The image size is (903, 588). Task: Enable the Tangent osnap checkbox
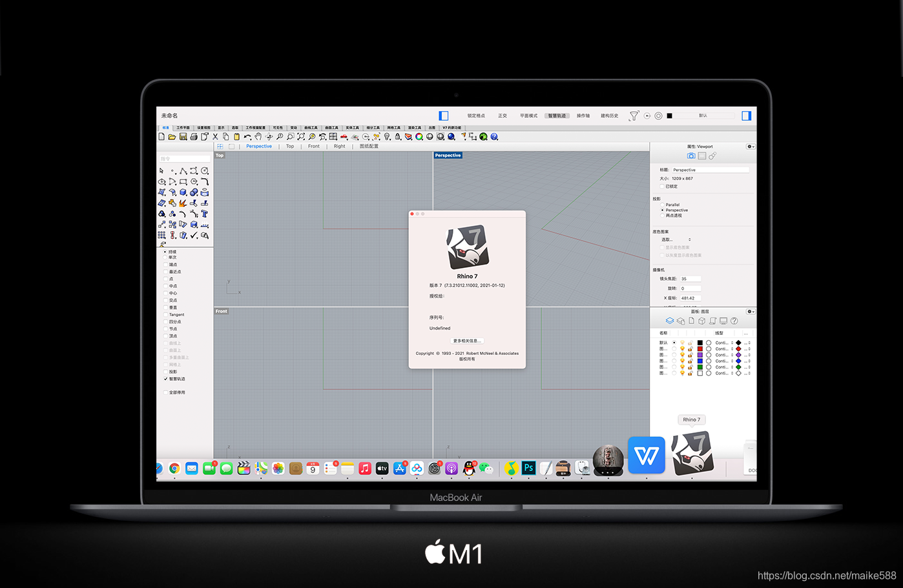(x=165, y=314)
